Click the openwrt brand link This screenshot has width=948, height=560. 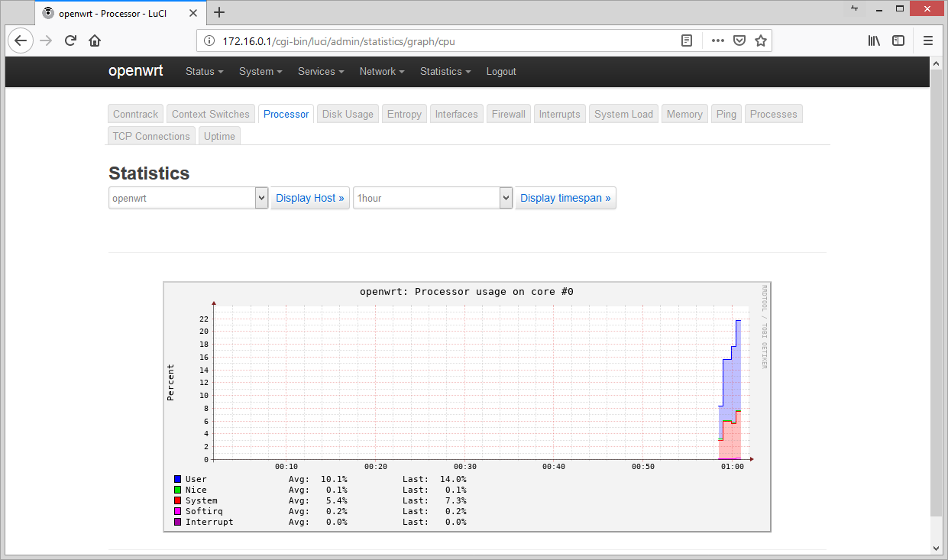135,70
